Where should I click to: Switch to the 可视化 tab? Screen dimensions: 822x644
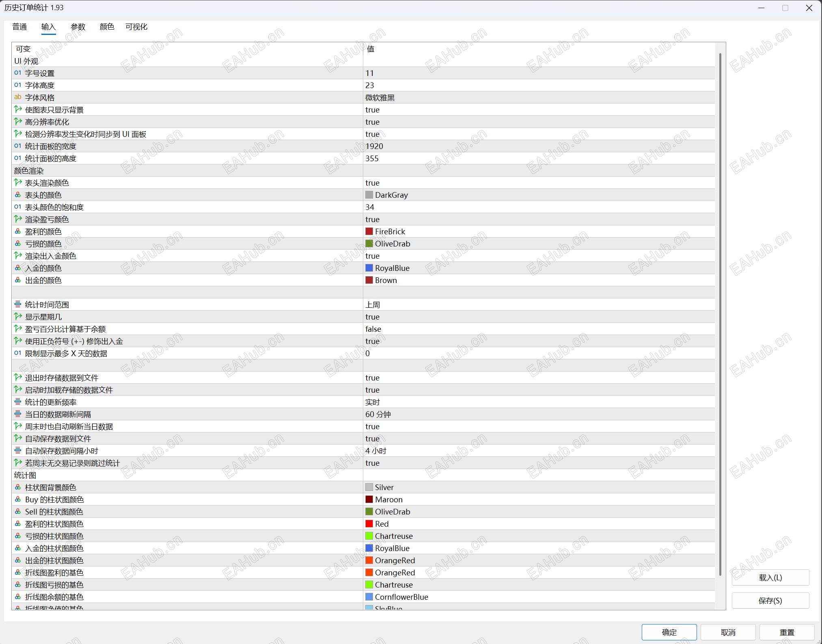136,27
